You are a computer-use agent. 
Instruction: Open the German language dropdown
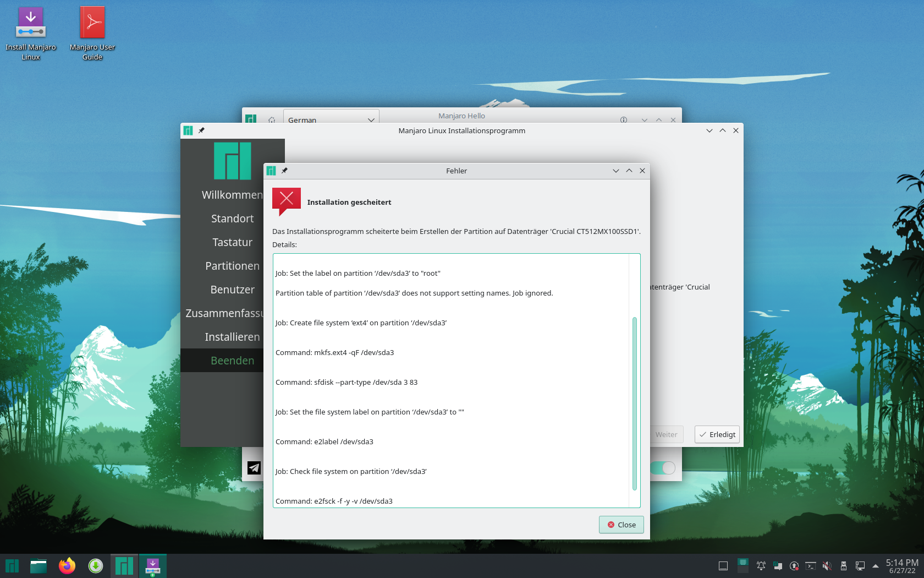[x=331, y=118]
